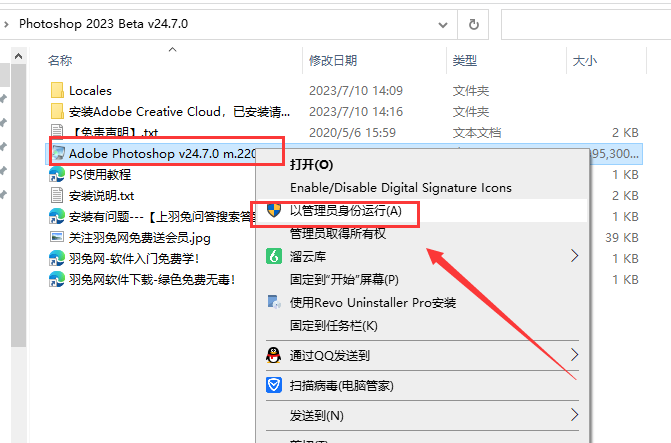Select the 安装Adobe Creative Cloud folder icon
The image size is (671, 443).
click(x=57, y=111)
